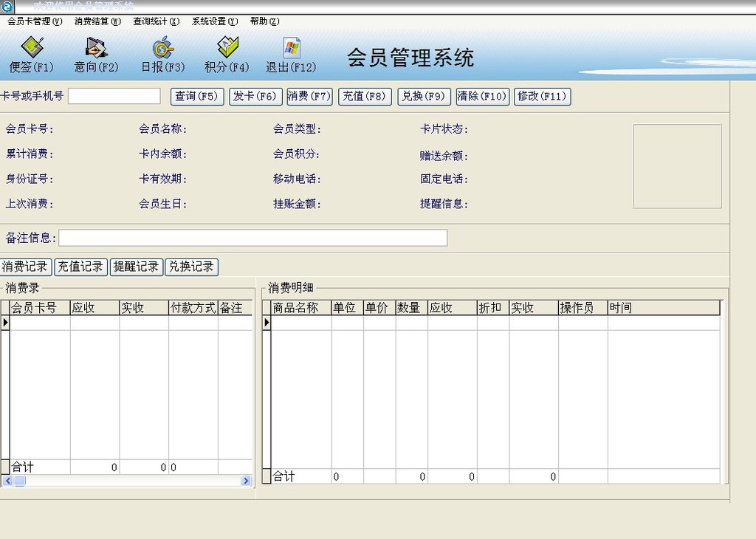This screenshot has height=539, width=756.
Task: Click the 发卡 (F6) issue card button
Action: (255, 96)
